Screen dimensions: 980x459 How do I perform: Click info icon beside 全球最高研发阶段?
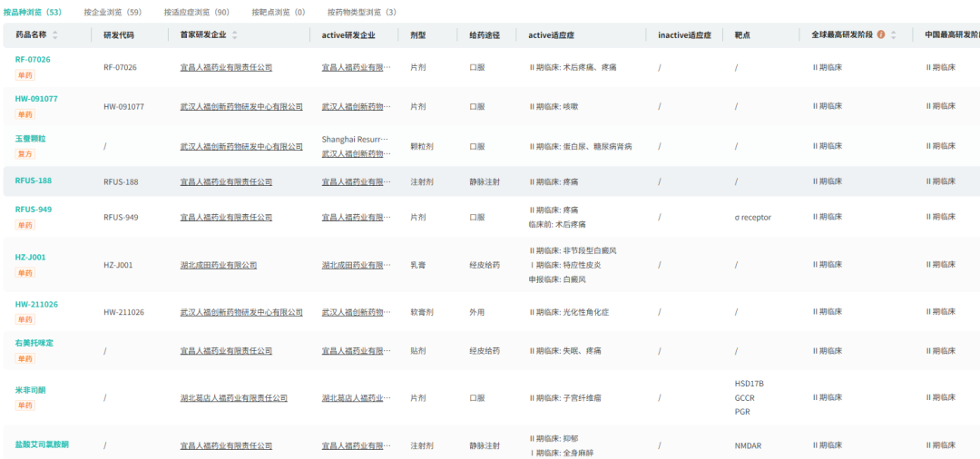click(x=880, y=35)
